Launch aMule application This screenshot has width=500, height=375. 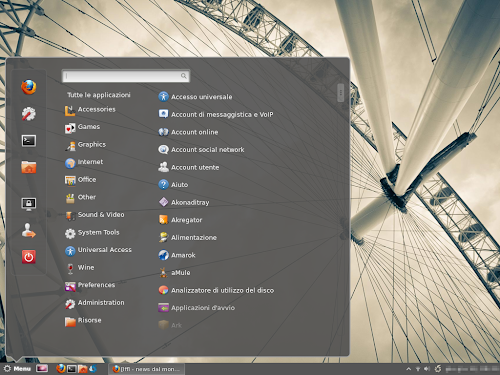[x=174, y=273]
